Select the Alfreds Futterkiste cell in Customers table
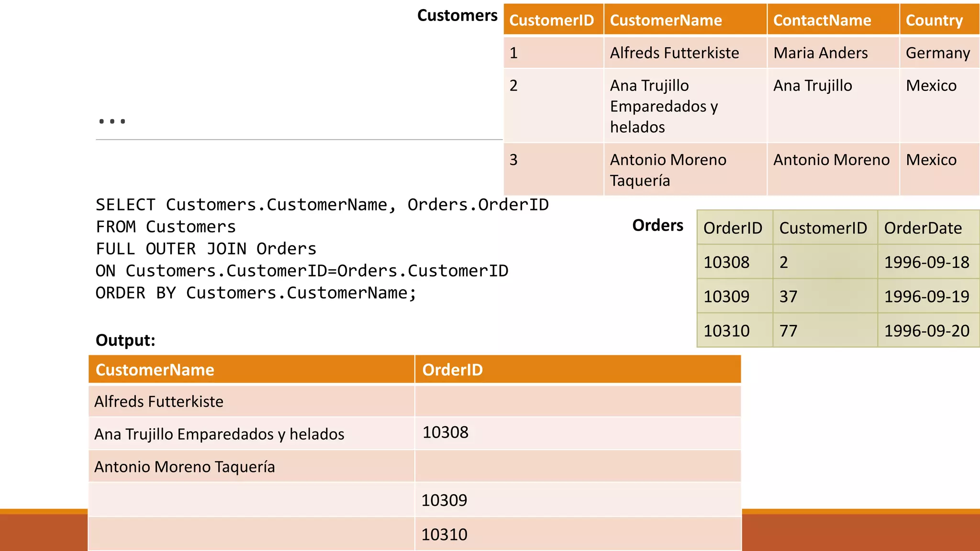Viewport: 980px width, 551px height. 674,53
